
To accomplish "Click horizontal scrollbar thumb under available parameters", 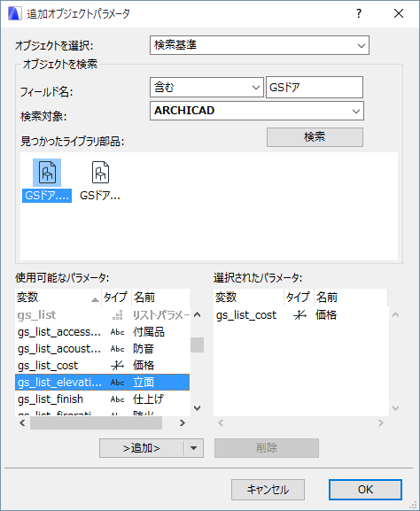I will (97, 423).
